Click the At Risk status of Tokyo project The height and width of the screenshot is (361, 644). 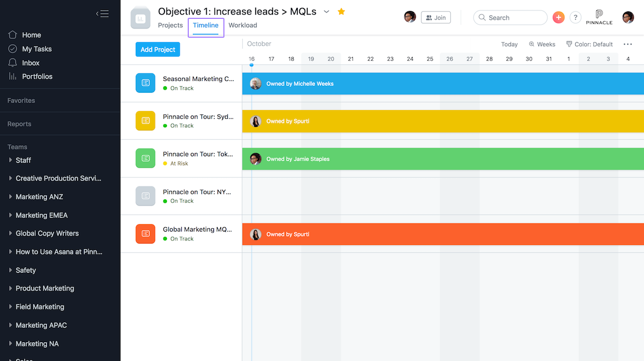(176, 164)
